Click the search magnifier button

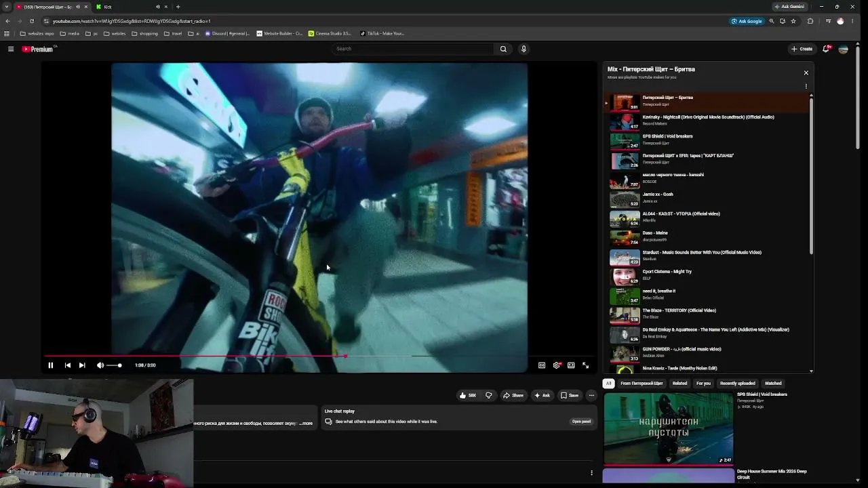click(503, 49)
